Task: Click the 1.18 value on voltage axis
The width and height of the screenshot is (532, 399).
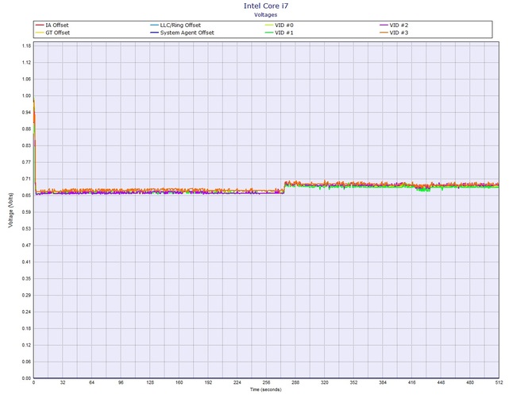Action: tap(26, 46)
